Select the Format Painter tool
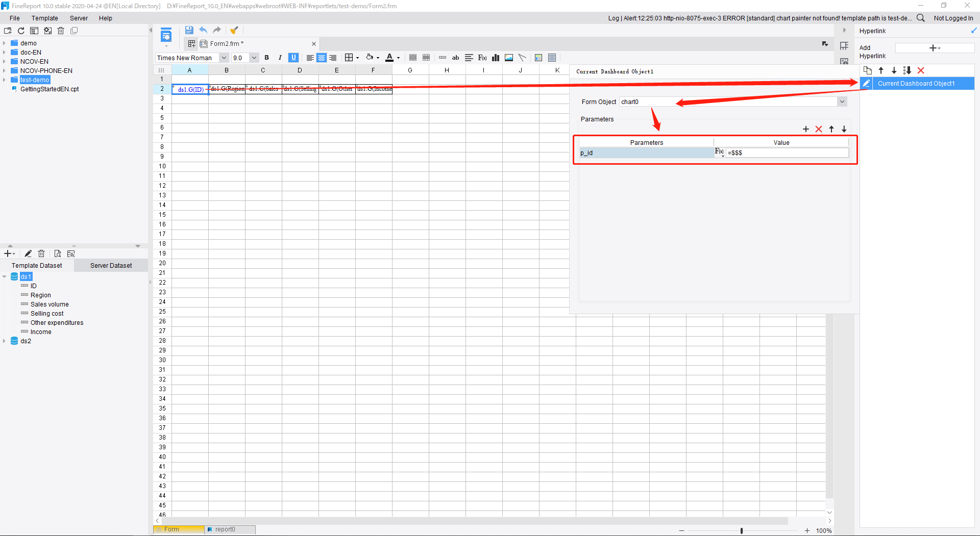Screen dimensions: 980x536 pos(234,30)
